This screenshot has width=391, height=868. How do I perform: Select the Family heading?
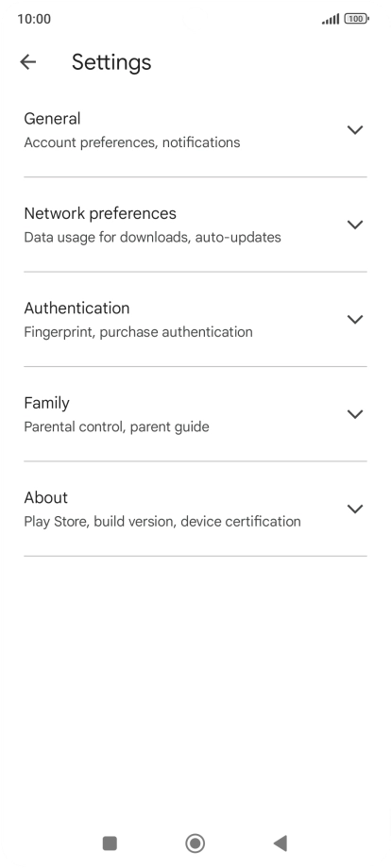coord(46,403)
